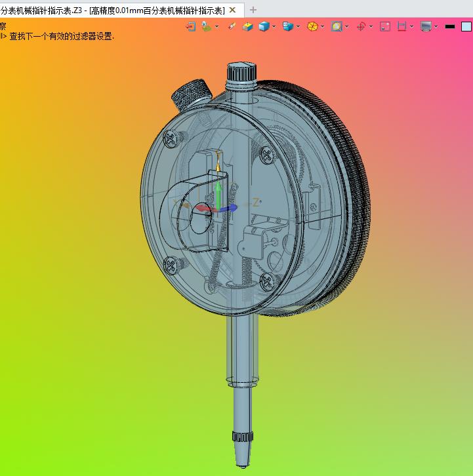This screenshot has height=476, width=473.
Task: Click the light blue color swatch
Action: tap(466, 27)
